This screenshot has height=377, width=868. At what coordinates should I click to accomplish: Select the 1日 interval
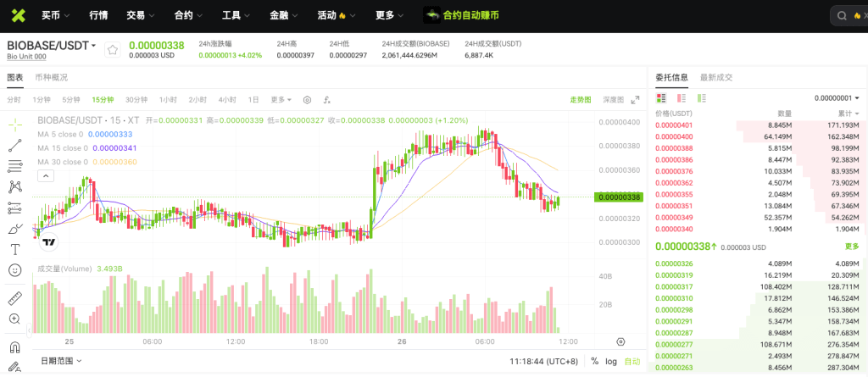click(253, 100)
